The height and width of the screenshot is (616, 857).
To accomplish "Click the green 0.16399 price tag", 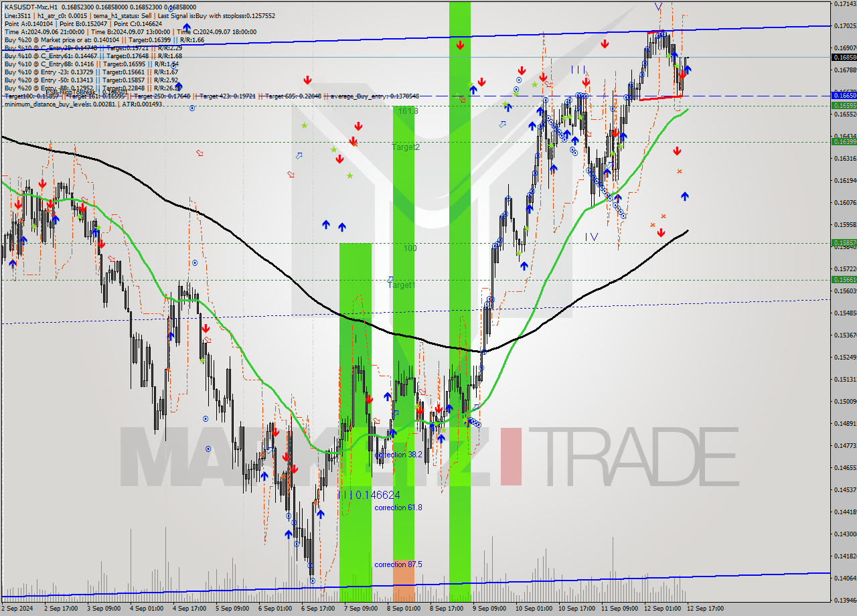I will (844, 141).
